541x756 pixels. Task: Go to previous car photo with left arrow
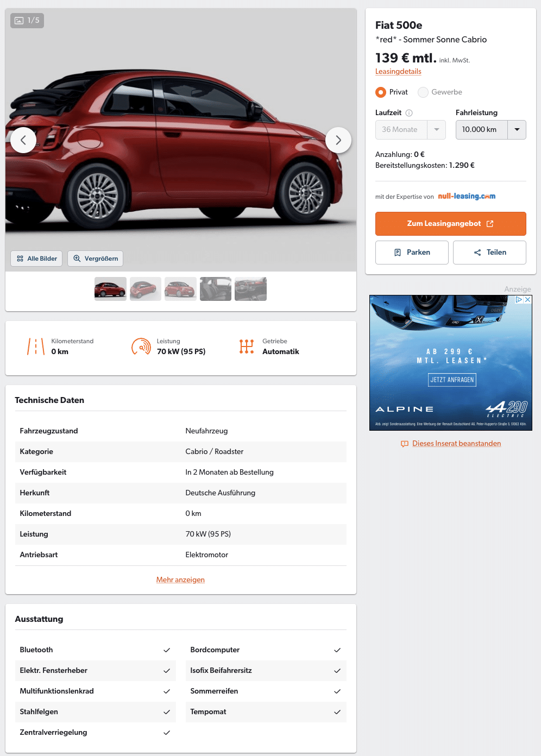tap(23, 140)
